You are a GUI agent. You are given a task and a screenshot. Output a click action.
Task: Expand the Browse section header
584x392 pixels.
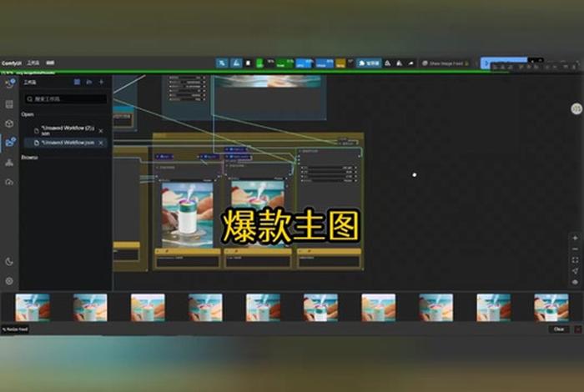pos(29,158)
